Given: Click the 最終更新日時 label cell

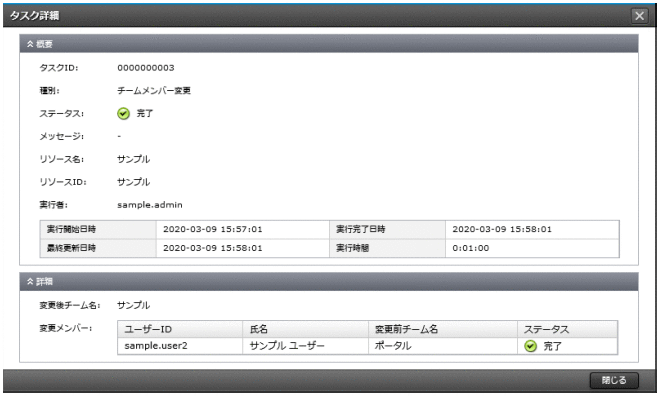Looking at the screenshot, I should pos(98,248).
